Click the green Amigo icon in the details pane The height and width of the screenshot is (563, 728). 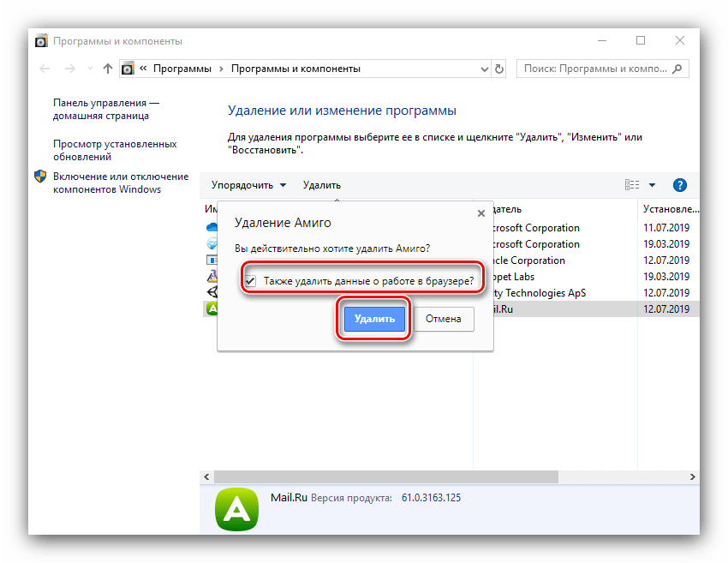tap(236, 510)
